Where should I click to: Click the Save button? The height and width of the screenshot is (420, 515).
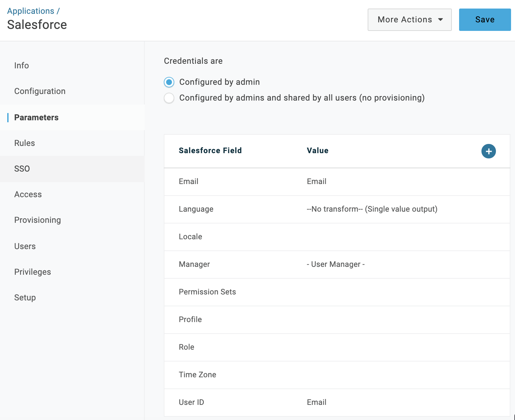(485, 20)
